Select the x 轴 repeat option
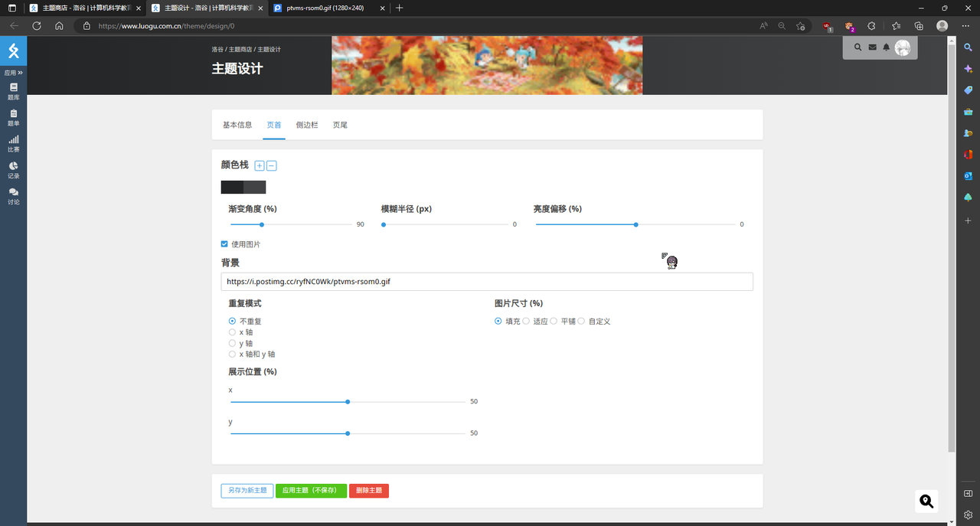Screen dimensions: 980x526 click(232, 332)
